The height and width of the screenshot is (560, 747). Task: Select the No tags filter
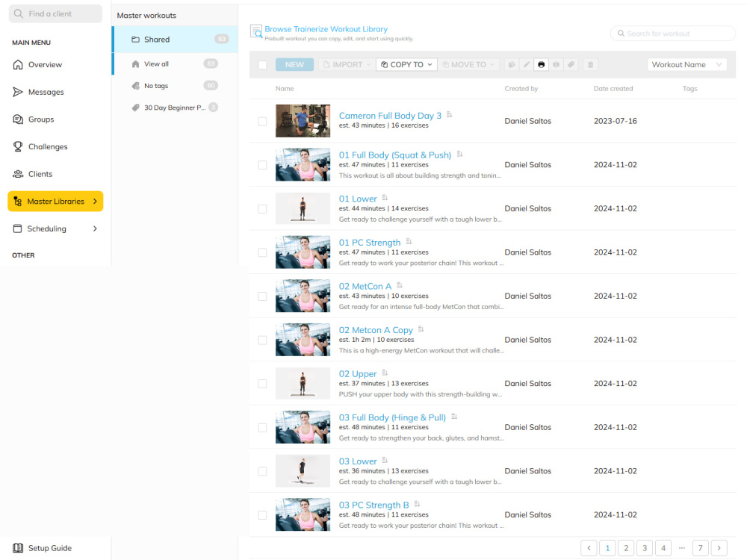point(176,86)
